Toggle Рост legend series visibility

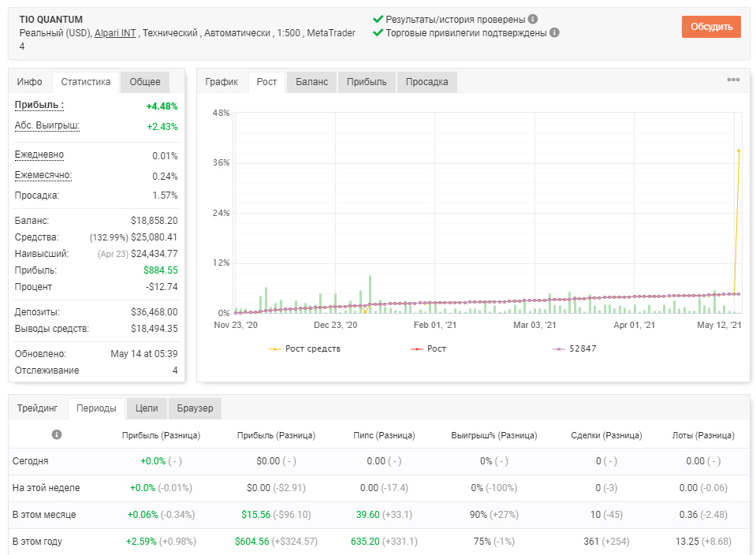pyautogui.click(x=428, y=348)
